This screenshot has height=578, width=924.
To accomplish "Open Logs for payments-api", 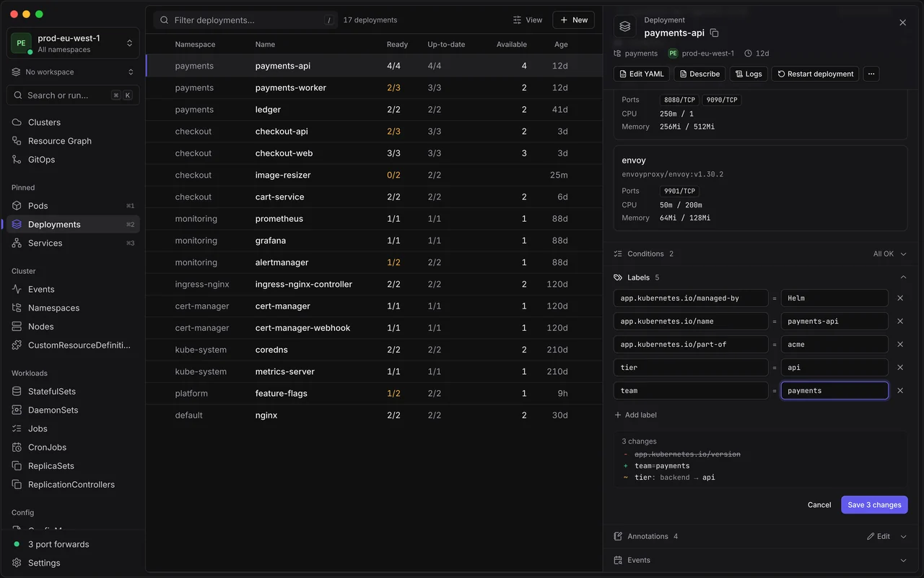I will pos(749,74).
